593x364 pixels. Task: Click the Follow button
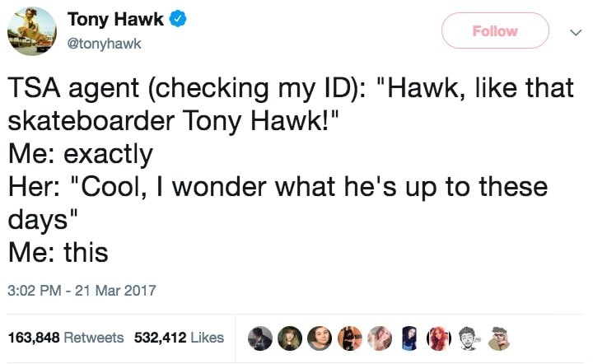(495, 31)
